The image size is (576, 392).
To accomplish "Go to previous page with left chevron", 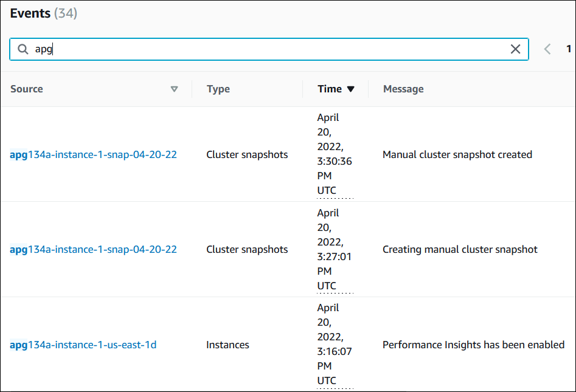I will [547, 50].
